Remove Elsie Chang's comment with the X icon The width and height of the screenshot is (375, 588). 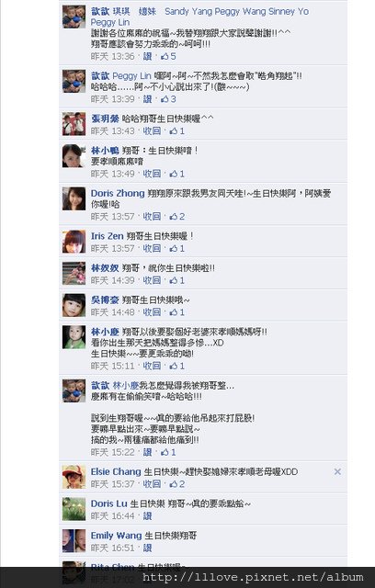tap(337, 471)
